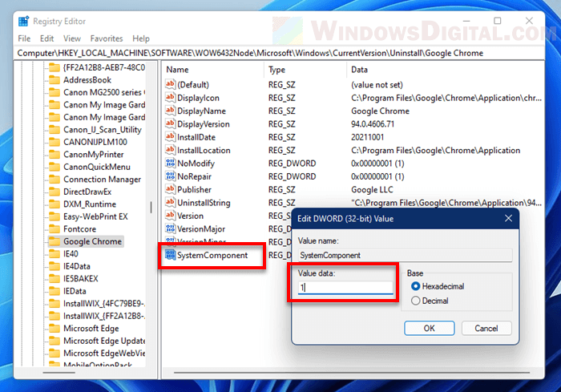
Task: Open the Favorites menu
Action: (x=107, y=38)
